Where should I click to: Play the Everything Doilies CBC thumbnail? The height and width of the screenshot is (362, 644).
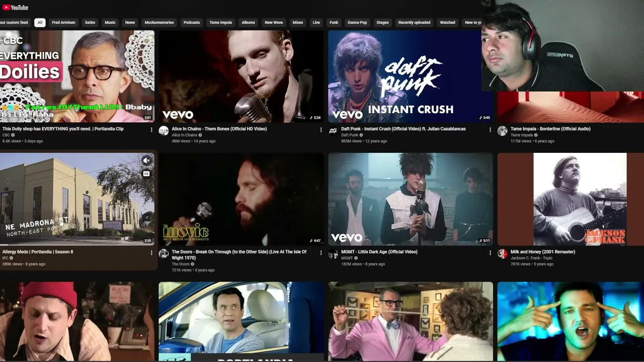[77, 76]
